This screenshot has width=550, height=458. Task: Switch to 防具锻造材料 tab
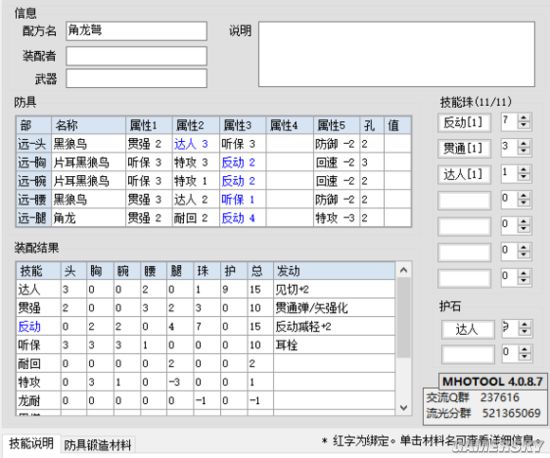pos(98,445)
